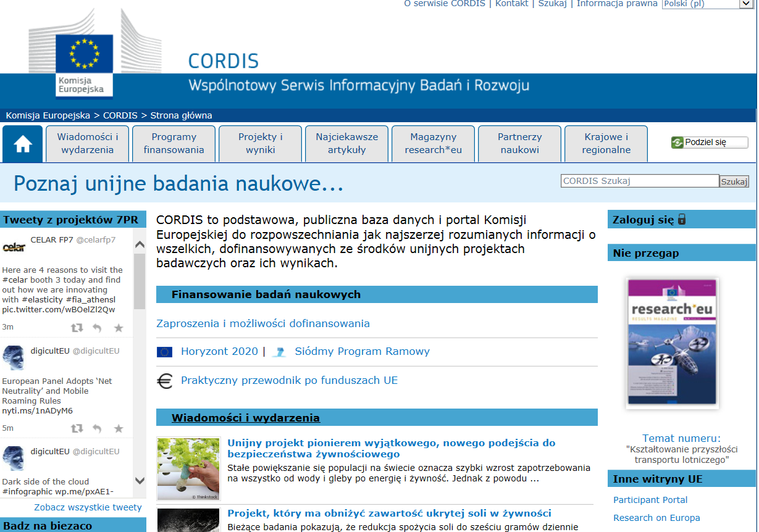Retweet the Net Neutrality tweet
Viewport: 759px width, 532px height.
77,428
